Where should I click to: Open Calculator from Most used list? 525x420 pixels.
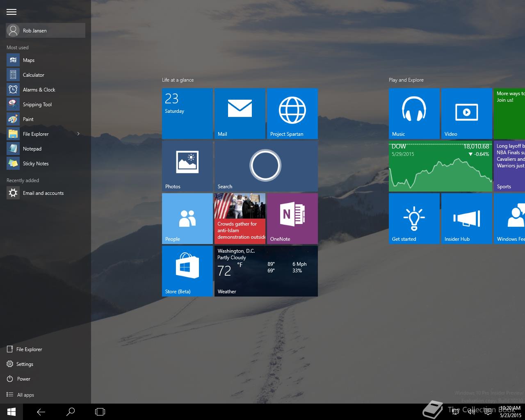click(46, 75)
